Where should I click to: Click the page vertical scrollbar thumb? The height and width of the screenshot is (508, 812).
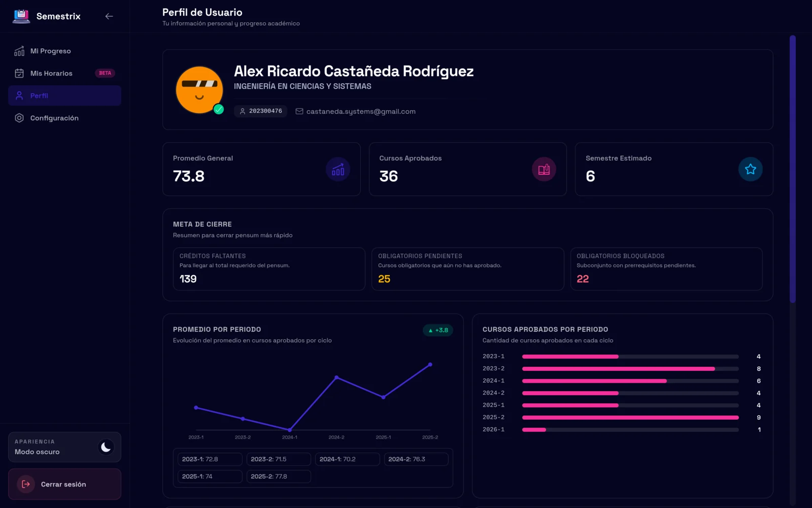(793, 169)
